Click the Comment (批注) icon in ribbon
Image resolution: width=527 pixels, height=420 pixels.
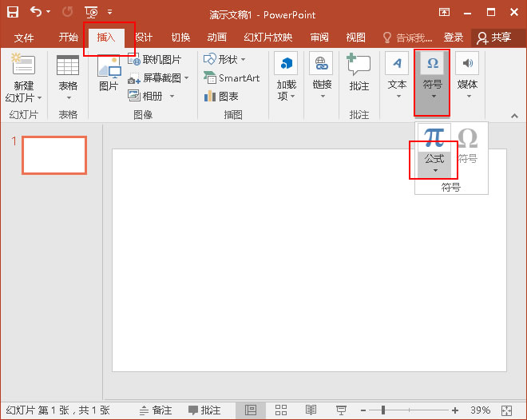pyautogui.click(x=359, y=66)
